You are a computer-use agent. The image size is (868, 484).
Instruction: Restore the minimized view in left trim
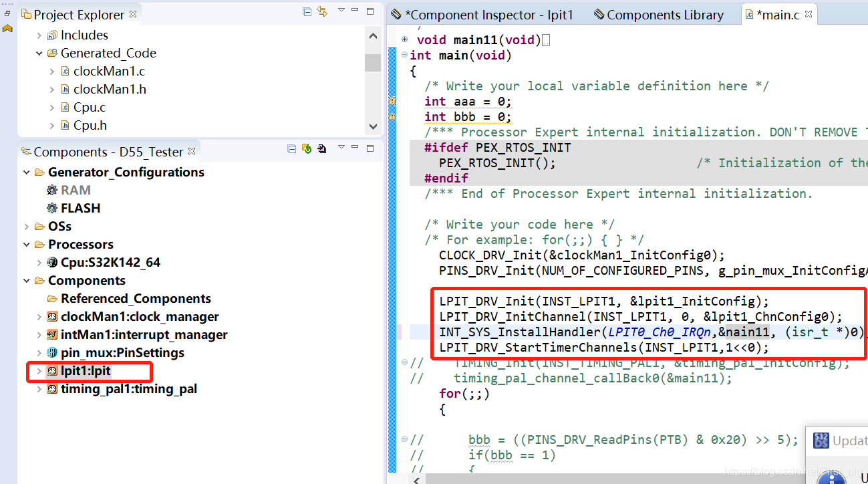click(x=7, y=13)
